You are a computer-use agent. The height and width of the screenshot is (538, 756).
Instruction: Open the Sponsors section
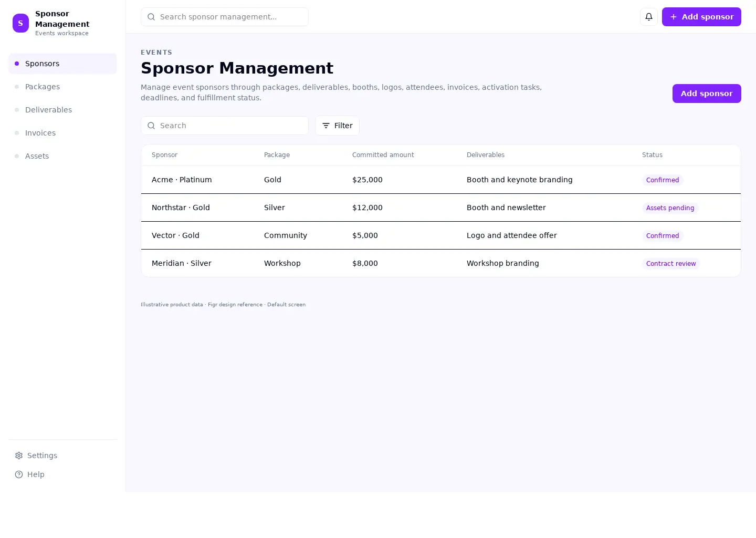point(62,64)
